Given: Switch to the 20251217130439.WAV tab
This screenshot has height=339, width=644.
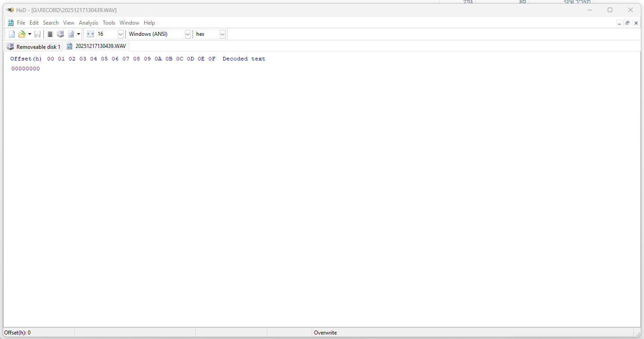Looking at the screenshot, I should point(101,46).
